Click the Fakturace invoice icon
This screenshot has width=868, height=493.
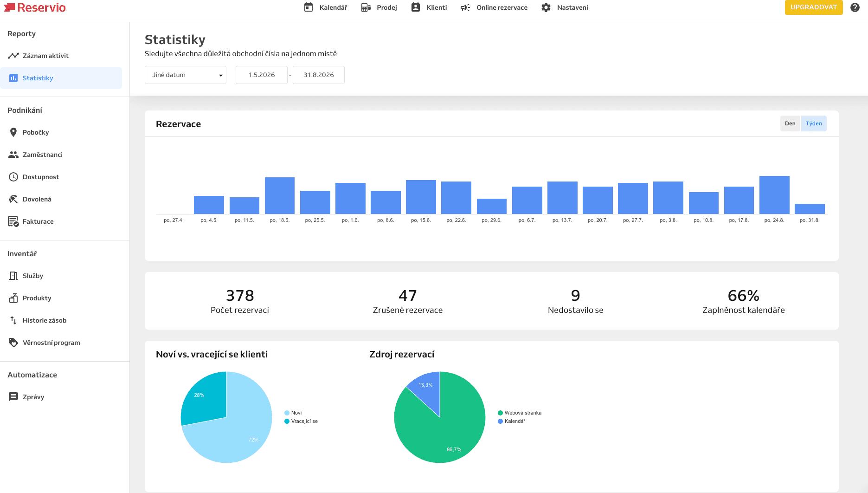pos(13,221)
